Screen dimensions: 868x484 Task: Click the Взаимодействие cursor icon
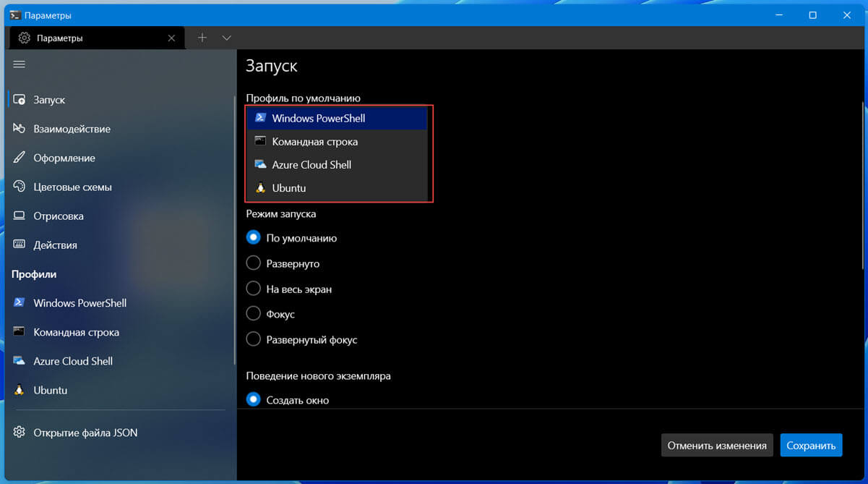click(20, 129)
